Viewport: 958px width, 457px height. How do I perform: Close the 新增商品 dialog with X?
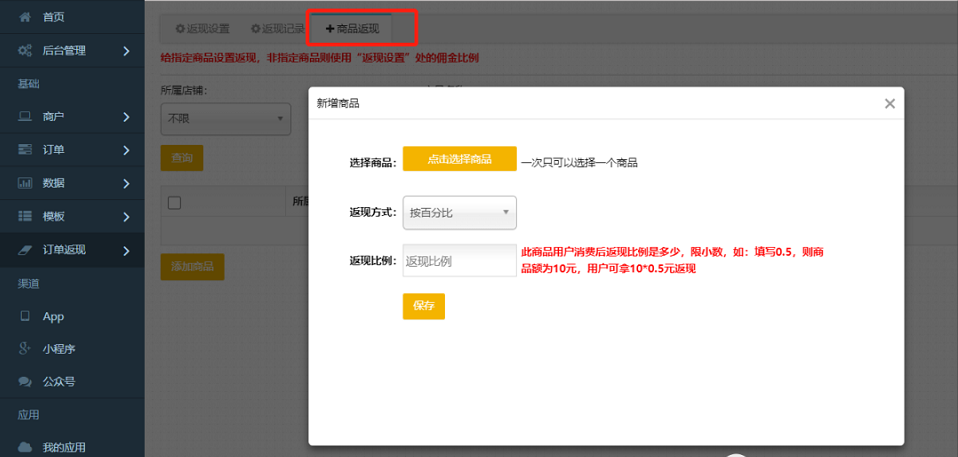[x=889, y=104]
